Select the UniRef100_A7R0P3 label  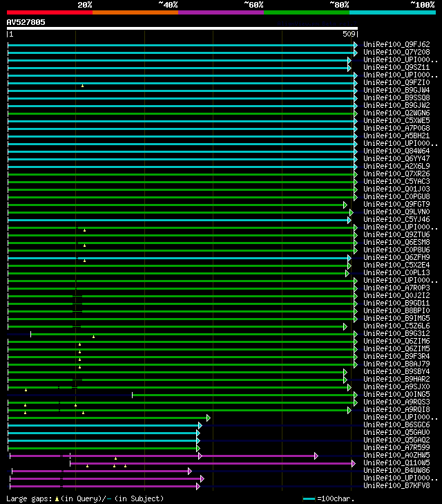(396, 288)
